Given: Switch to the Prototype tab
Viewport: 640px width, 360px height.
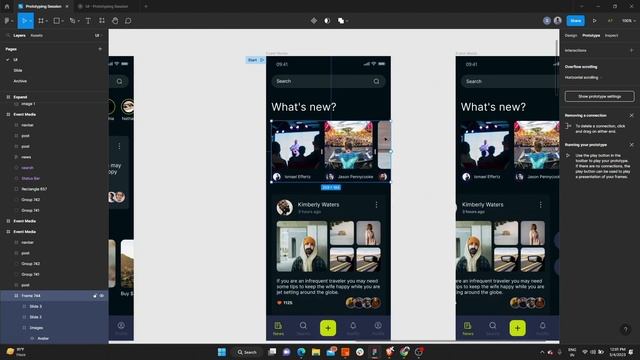Looking at the screenshot, I should (x=591, y=36).
